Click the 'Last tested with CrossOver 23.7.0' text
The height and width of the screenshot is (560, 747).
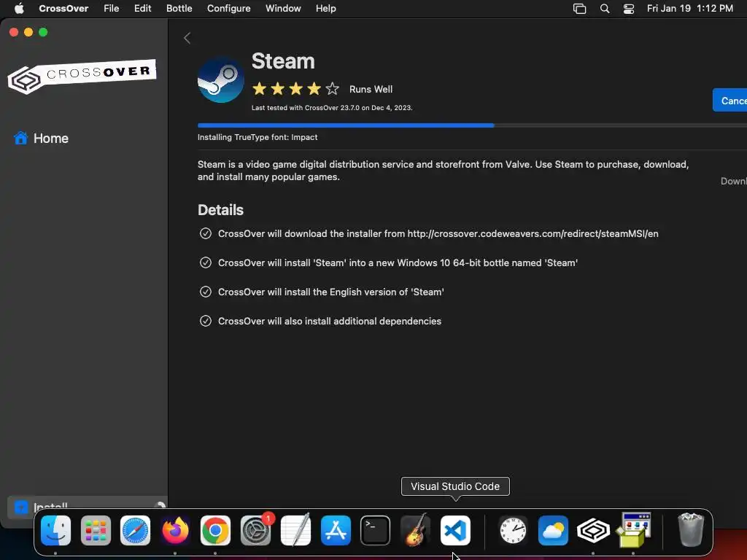[332, 108]
